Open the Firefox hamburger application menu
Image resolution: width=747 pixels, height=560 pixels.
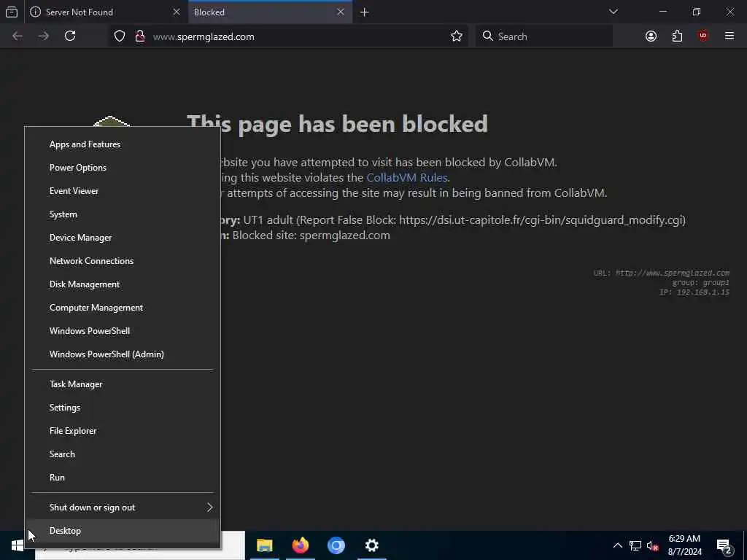pos(729,36)
